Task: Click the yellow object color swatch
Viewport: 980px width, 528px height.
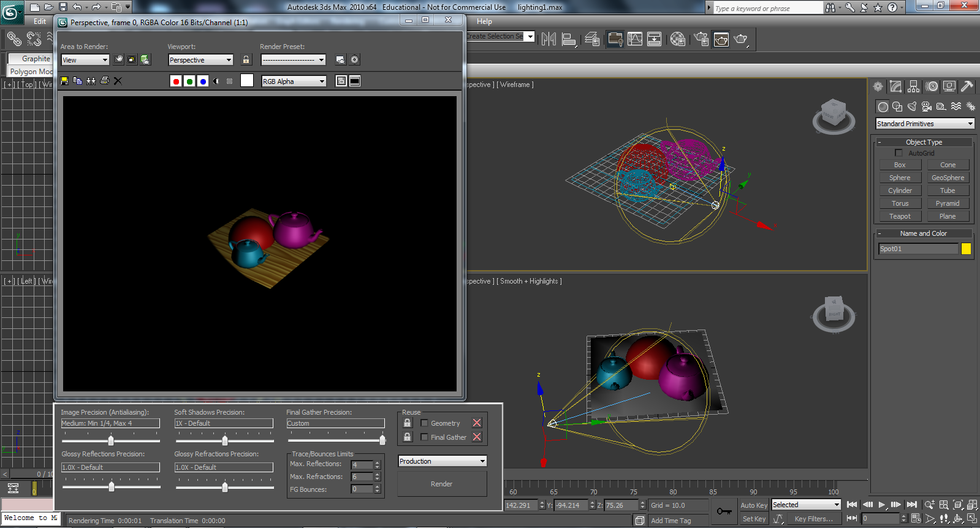Action: pyautogui.click(x=966, y=249)
